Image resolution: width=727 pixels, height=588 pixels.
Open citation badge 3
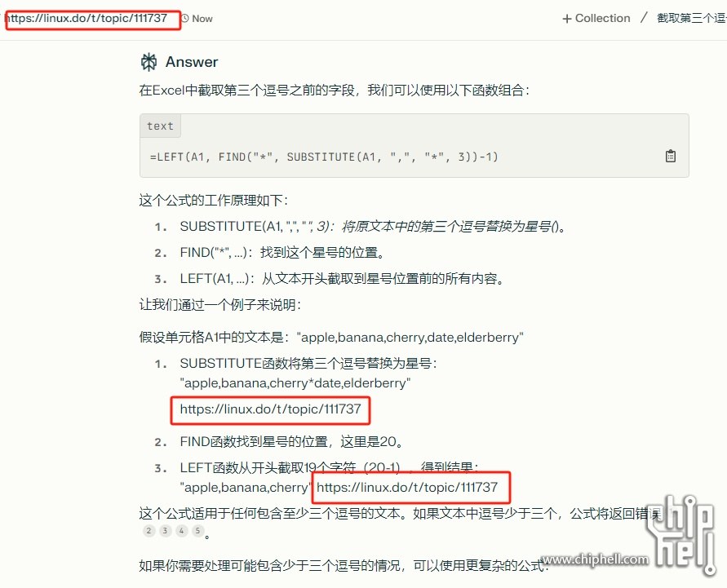165,531
